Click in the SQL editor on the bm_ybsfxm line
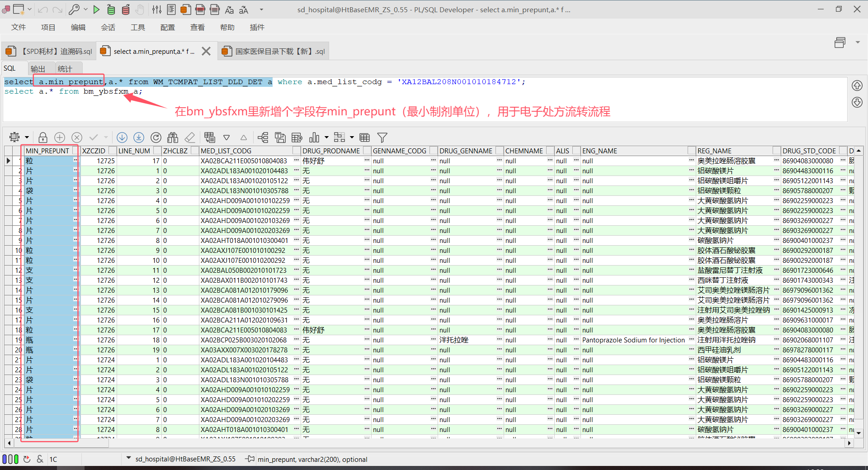The height and width of the screenshot is (470, 868). 74,92
